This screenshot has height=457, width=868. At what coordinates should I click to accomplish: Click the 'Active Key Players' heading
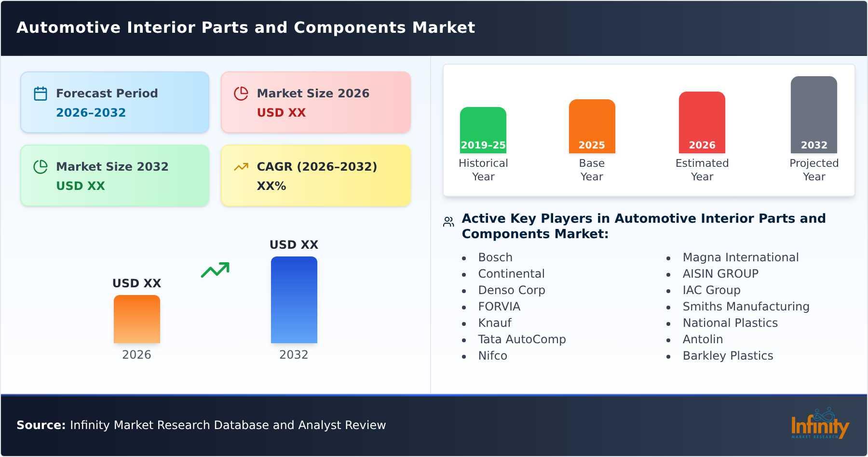[644, 226]
